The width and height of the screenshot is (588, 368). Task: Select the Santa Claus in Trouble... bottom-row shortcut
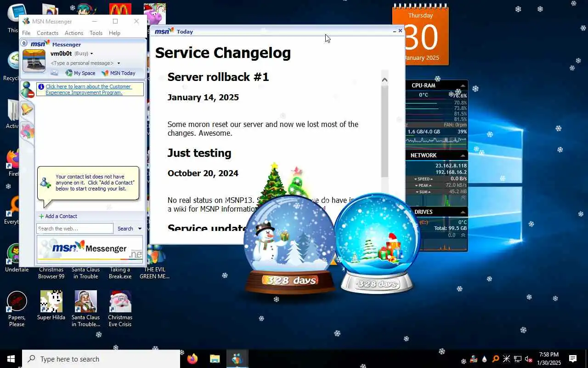[x=86, y=309]
